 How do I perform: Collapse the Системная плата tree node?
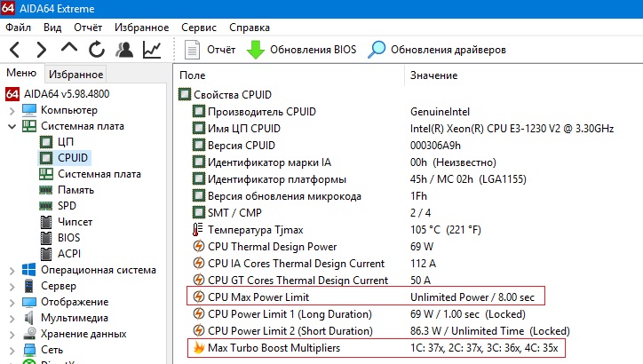[11, 126]
